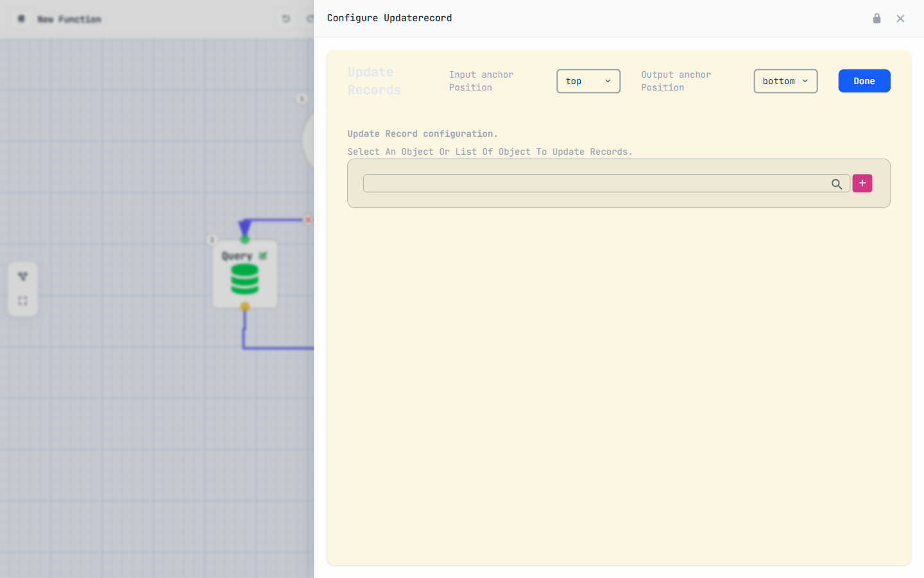The image size is (924, 578).
Task: Click the Done button
Action: 864,81
